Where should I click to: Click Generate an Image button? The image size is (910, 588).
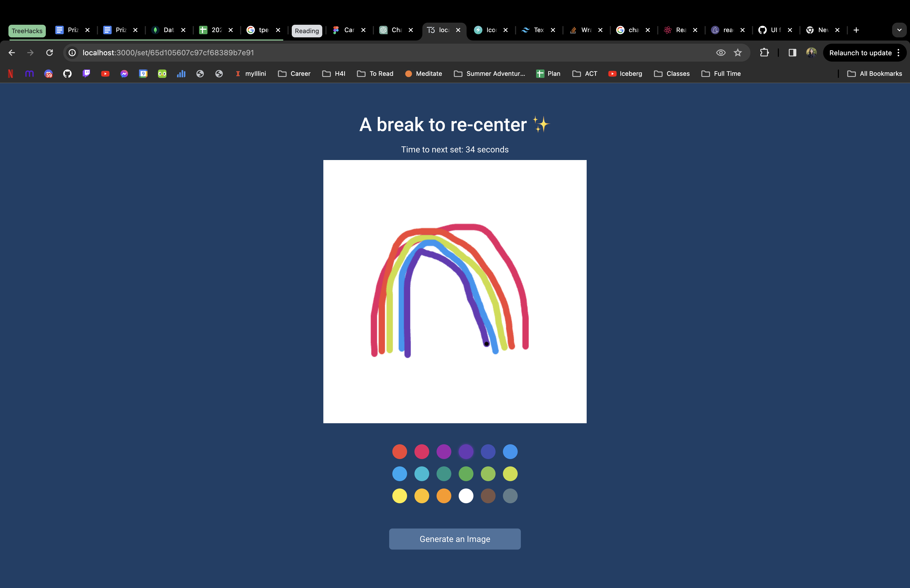[454, 539]
